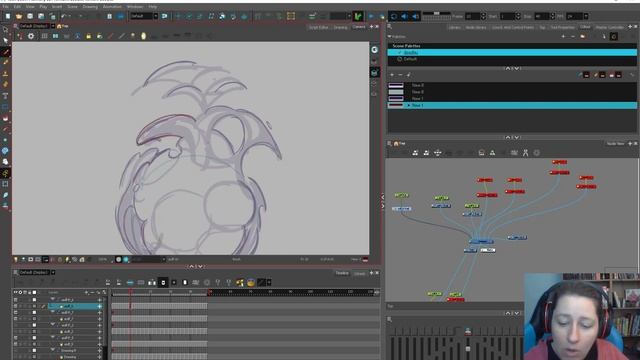Remove colour with minus icon in colour list

tap(400, 75)
